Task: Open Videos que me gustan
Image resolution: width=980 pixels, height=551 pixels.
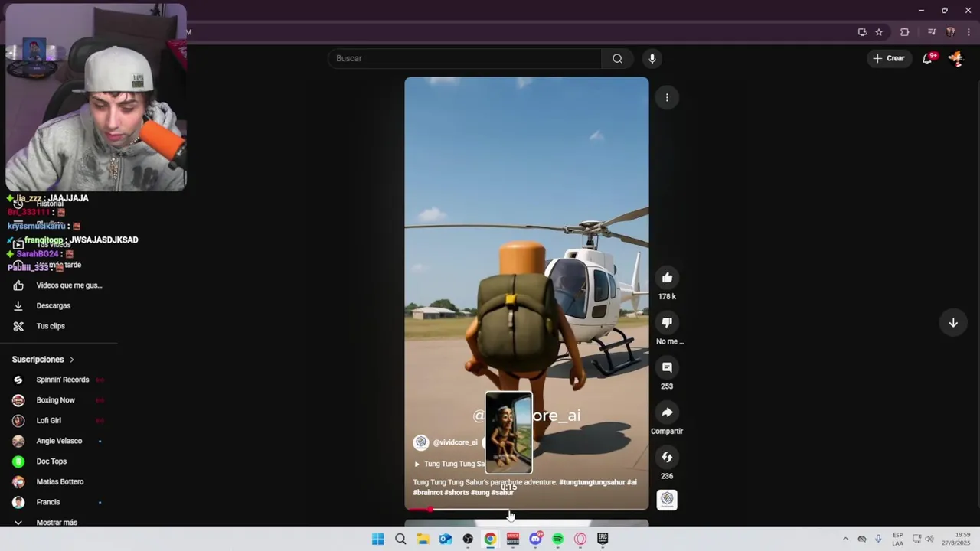Action: click(59, 285)
